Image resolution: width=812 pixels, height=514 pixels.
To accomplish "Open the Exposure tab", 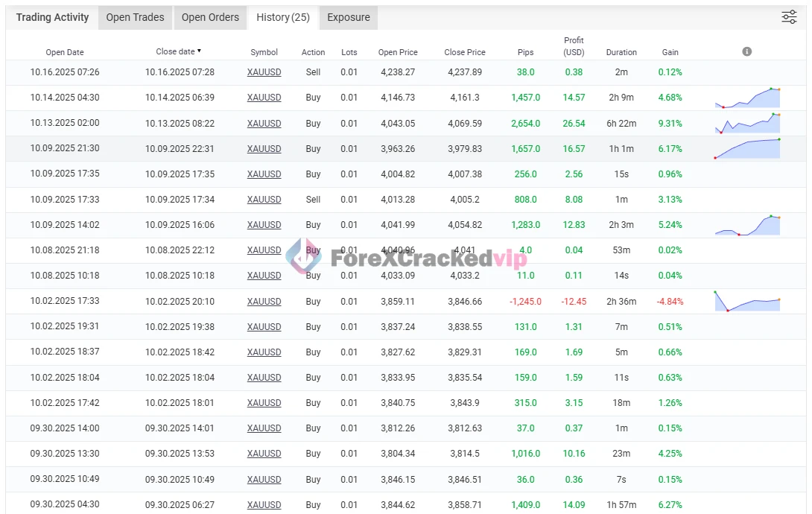I will coord(349,17).
